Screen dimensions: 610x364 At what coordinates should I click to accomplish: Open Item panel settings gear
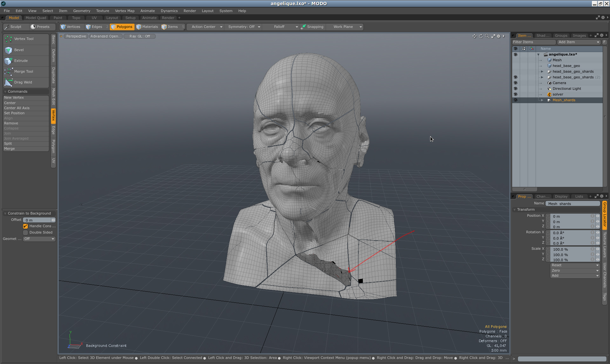click(602, 36)
